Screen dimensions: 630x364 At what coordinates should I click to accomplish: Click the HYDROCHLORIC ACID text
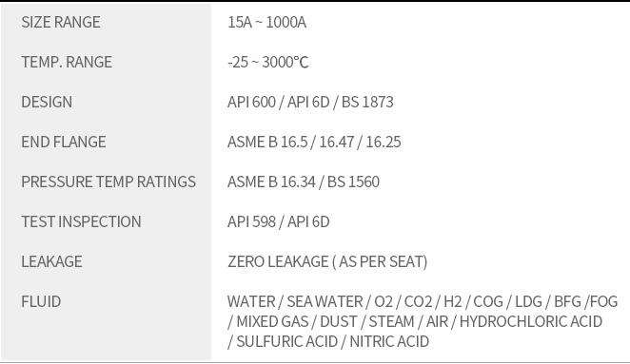pos(531,322)
